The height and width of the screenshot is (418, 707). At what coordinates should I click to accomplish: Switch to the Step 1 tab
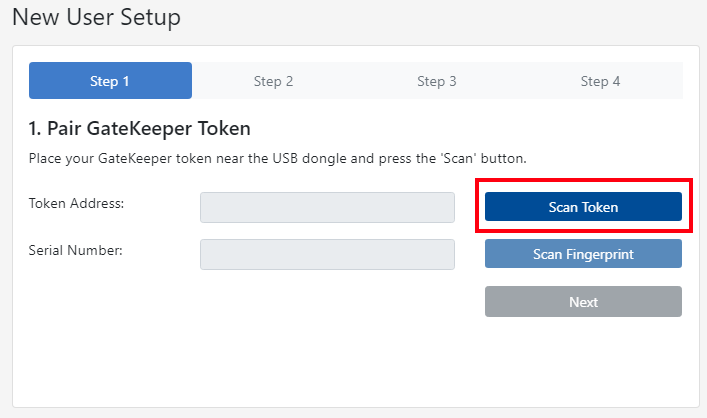tap(110, 81)
